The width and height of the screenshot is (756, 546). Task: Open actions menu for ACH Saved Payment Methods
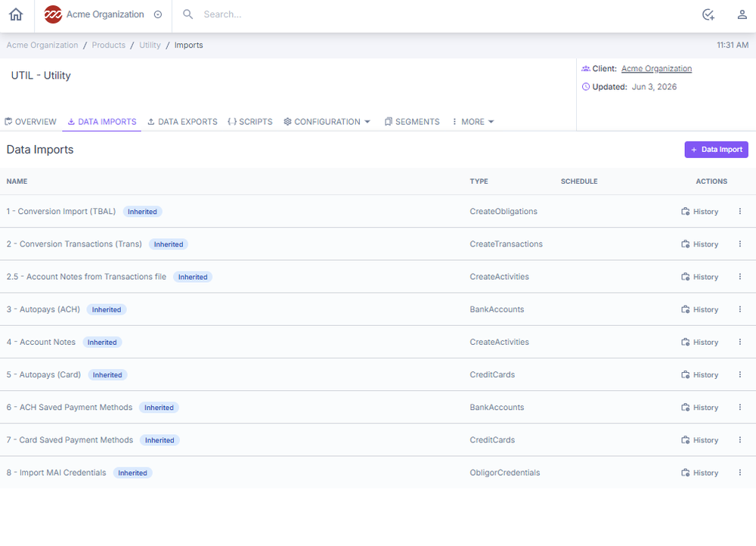point(739,407)
